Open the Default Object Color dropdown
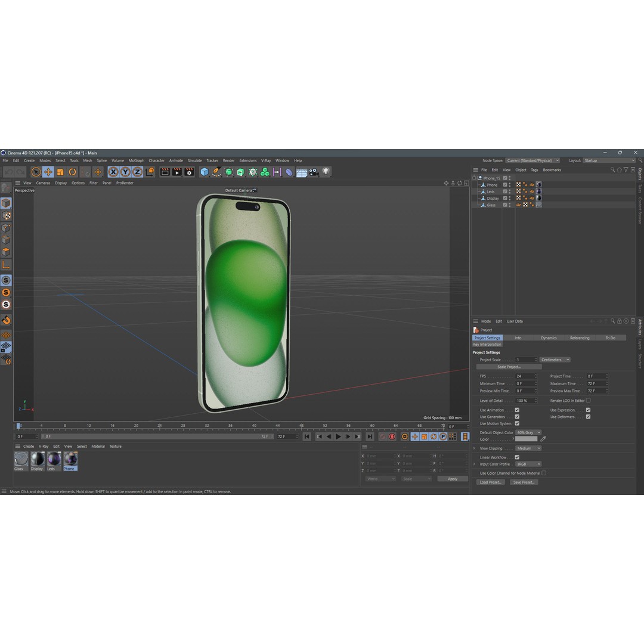The width and height of the screenshot is (644, 644). [528, 432]
